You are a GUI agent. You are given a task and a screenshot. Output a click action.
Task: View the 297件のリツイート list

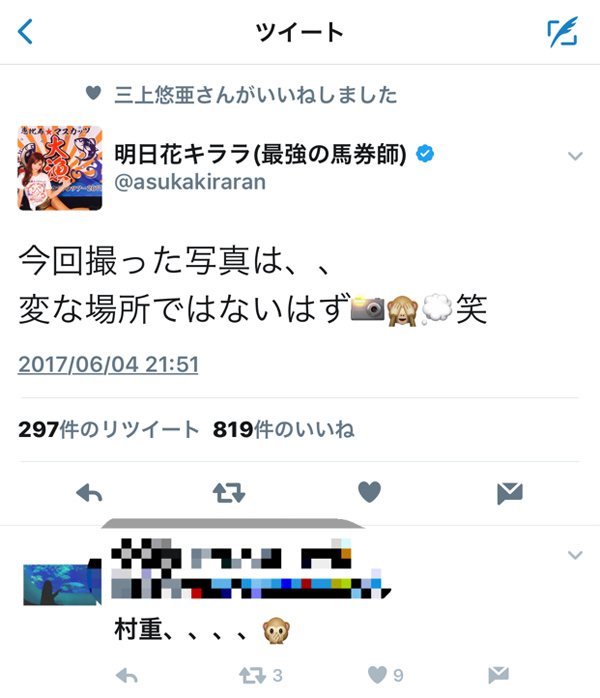[108, 430]
